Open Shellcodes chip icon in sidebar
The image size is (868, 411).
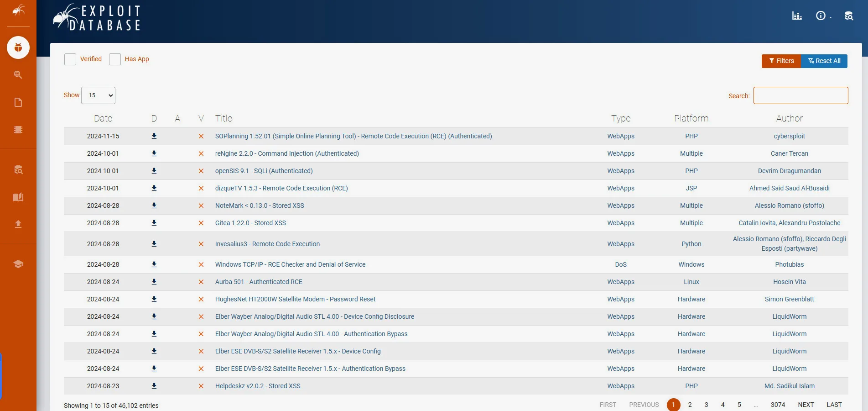[18, 130]
